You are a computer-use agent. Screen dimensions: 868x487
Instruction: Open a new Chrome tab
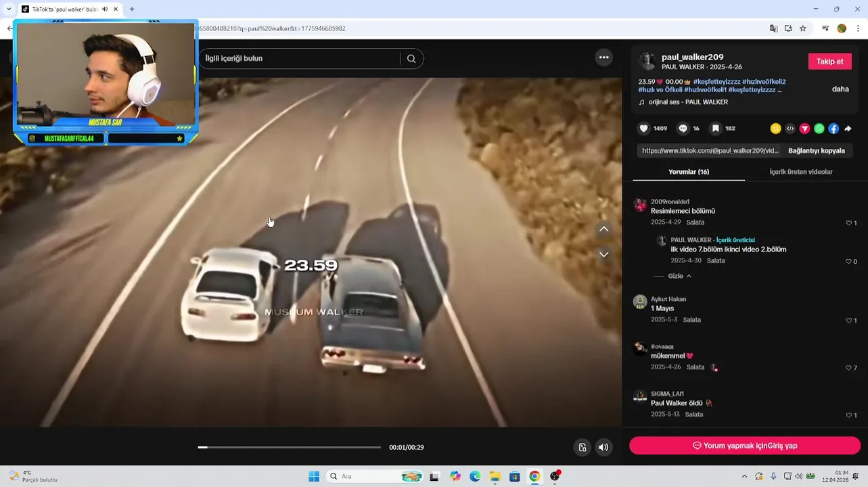point(132,9)
